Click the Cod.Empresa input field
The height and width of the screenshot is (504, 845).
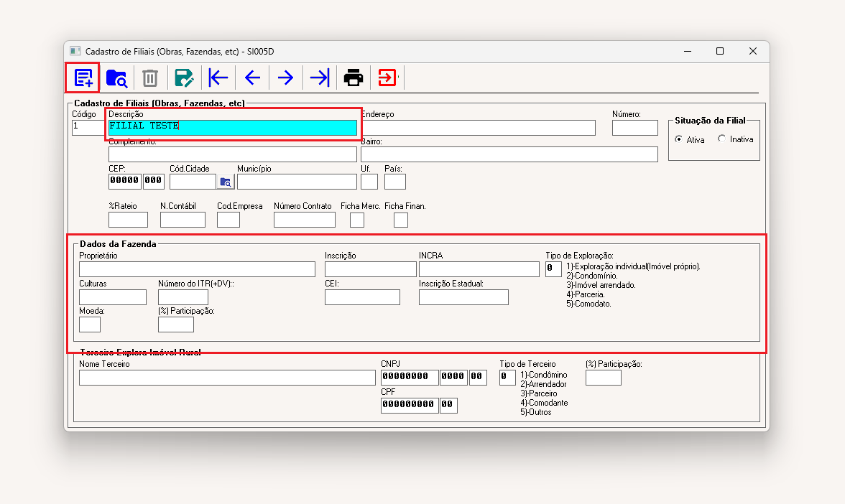[x=228, y=220]
